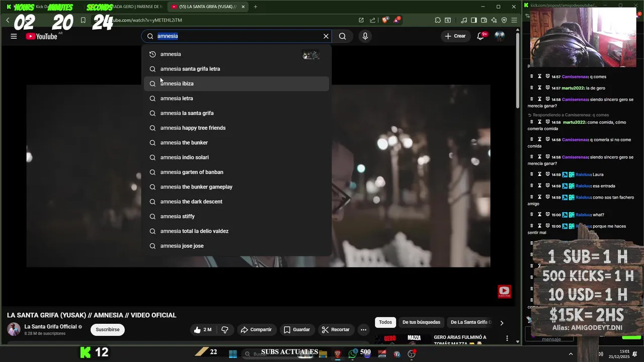644x362 pixels.
Task: Open the Recortar clip tool
Action: tap(336, 330)
